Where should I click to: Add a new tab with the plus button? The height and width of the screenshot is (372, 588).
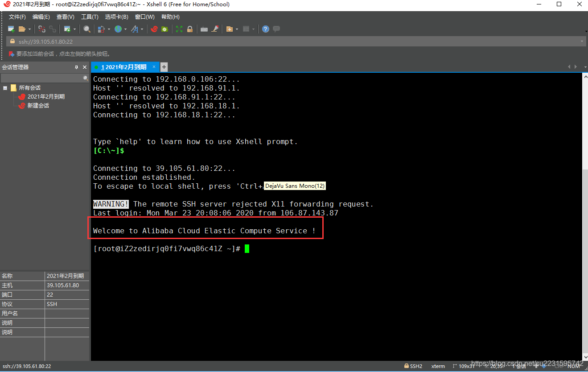(x=164, y=67)
